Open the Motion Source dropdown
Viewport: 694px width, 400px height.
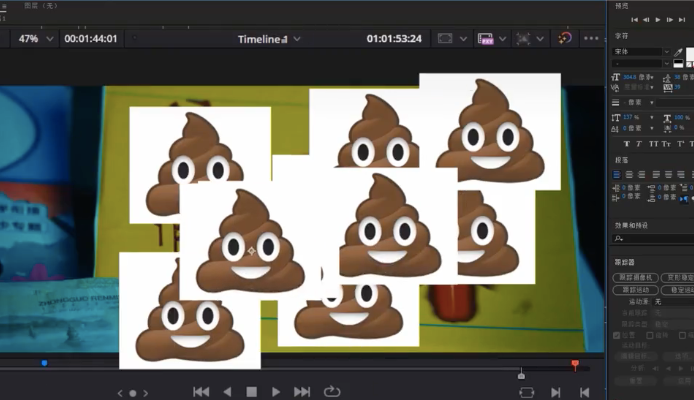click(673, 302)
